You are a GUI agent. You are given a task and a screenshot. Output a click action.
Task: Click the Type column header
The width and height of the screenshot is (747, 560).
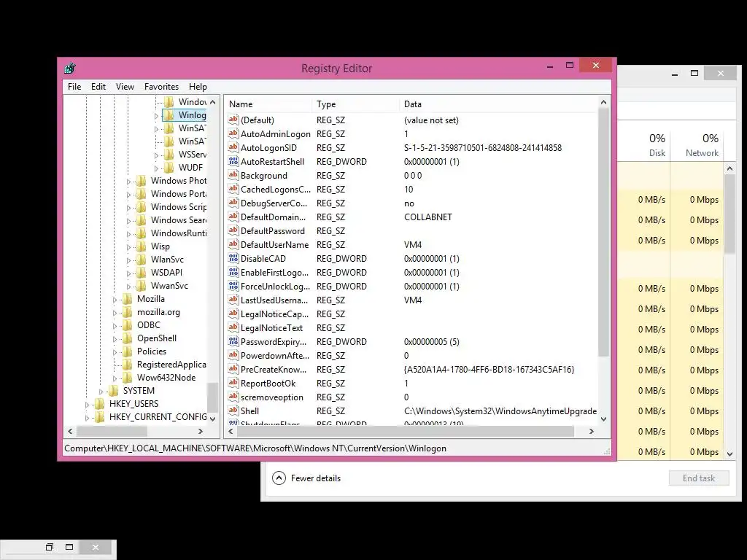356,104
